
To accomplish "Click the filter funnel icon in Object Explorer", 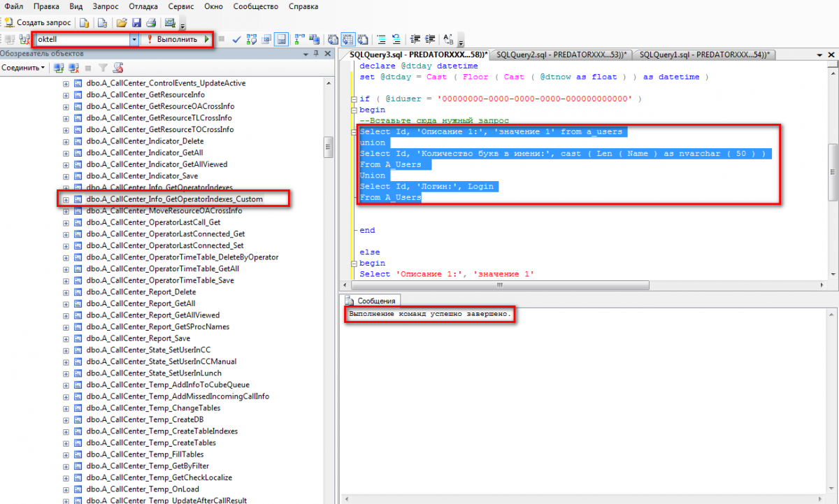I will [103, 68].
